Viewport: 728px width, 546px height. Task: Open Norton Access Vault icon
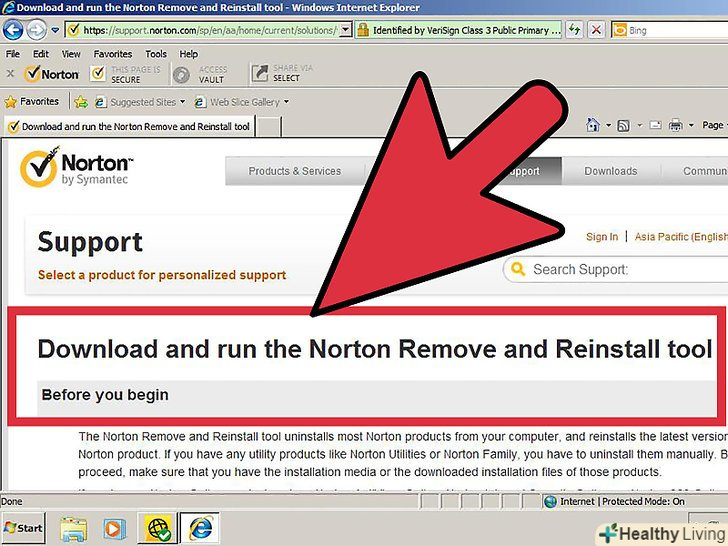182,75
